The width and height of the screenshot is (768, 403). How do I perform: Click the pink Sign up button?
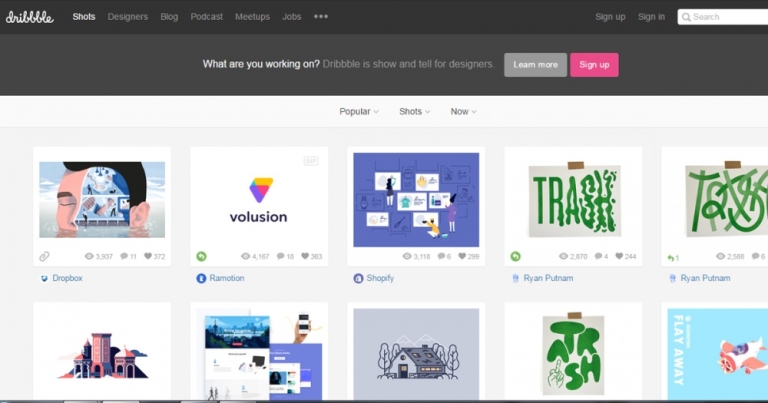(x=594, y=65)
